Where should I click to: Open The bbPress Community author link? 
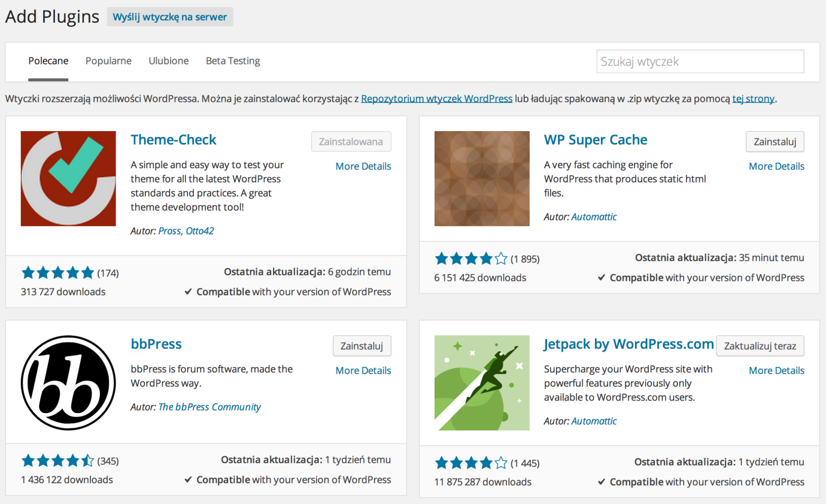point(209,407)
